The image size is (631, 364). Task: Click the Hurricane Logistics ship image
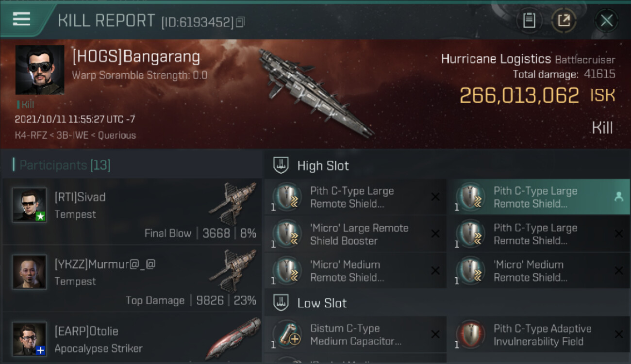(x=315, y=92)
